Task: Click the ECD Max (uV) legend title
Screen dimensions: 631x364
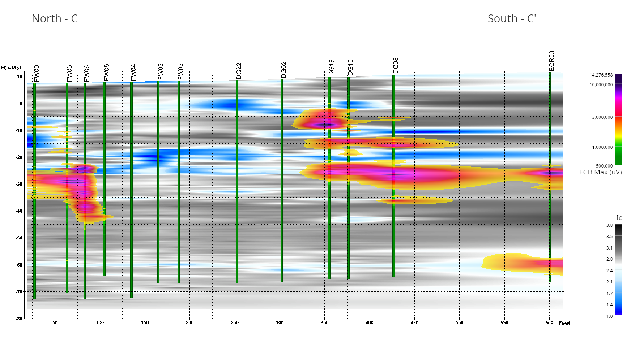Action: (x=600, y=172)
